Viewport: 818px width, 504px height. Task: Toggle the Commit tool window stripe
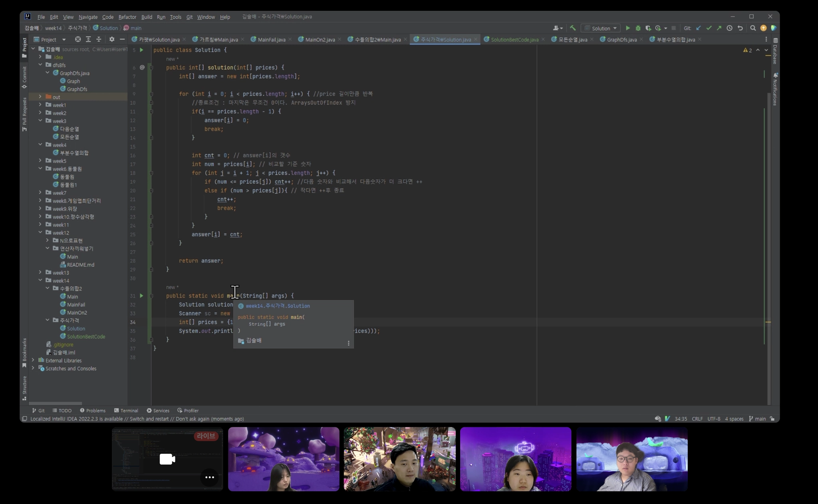coord(24,77)
